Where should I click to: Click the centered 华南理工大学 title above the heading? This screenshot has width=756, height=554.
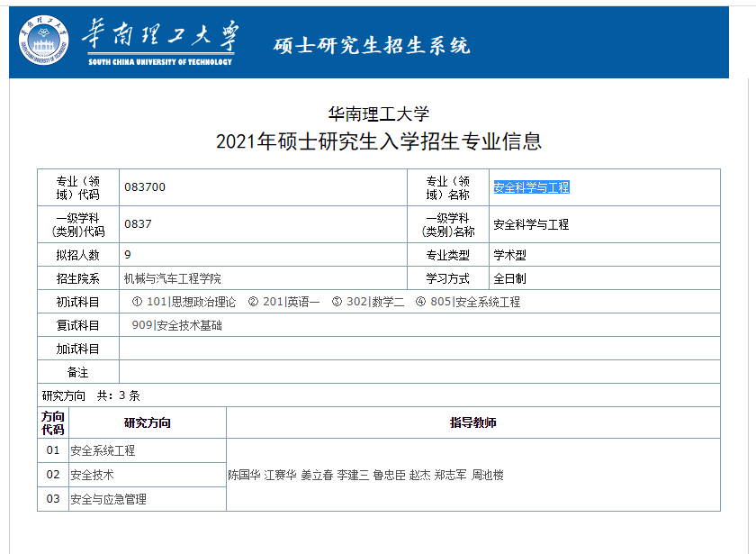(x=379, y=114)
